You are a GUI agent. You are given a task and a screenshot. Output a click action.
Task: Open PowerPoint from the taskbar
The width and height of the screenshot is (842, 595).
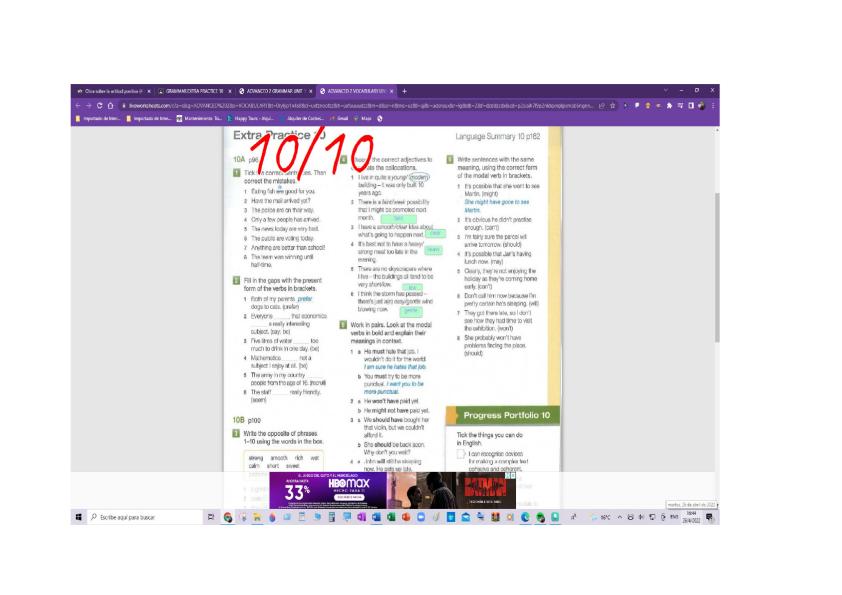(x=406, y=517)
